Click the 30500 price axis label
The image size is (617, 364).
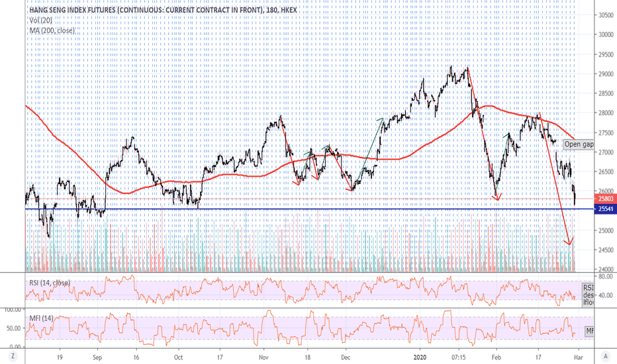pos(606,15)
